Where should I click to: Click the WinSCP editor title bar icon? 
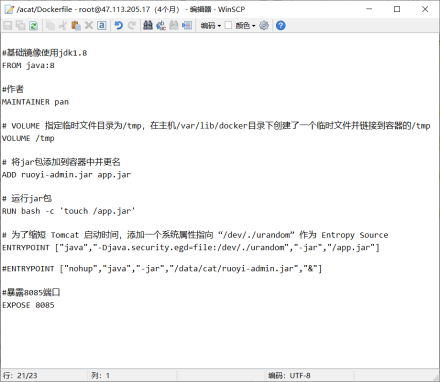[x=9, y=9]
